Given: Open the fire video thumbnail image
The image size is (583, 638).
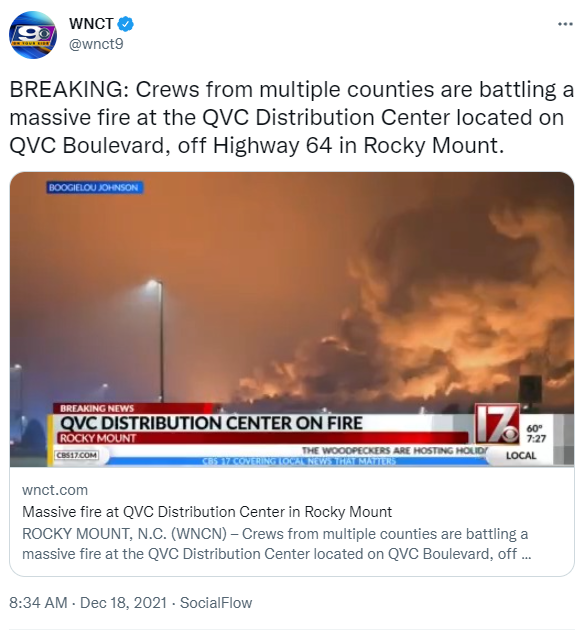Looking at the screenshot, I should 292,319.
